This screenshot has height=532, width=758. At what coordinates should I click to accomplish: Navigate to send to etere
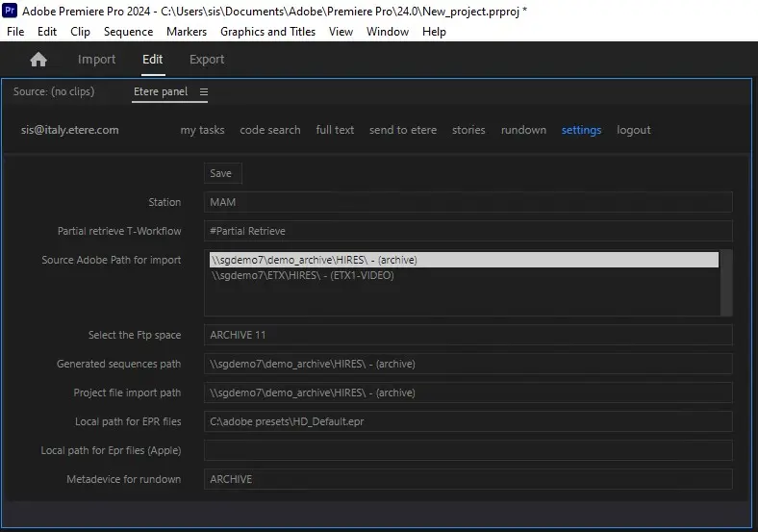pyautogui.click(x=403, y=130)
